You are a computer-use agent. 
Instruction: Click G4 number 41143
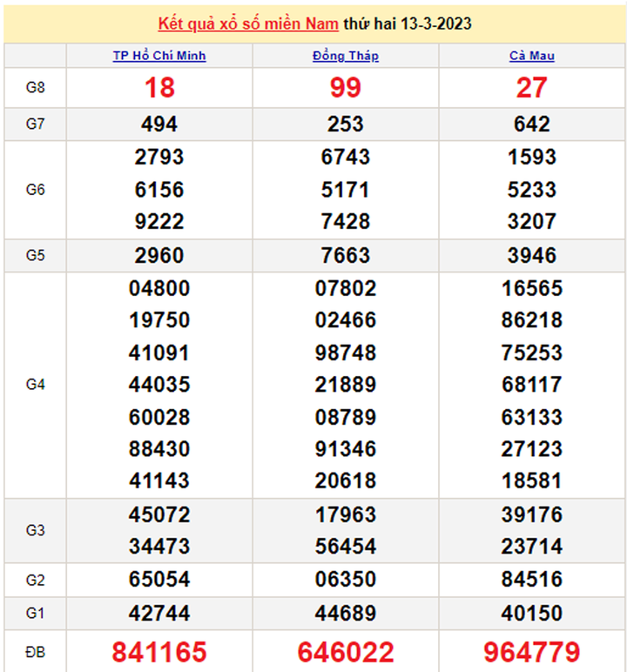point(159,480)
